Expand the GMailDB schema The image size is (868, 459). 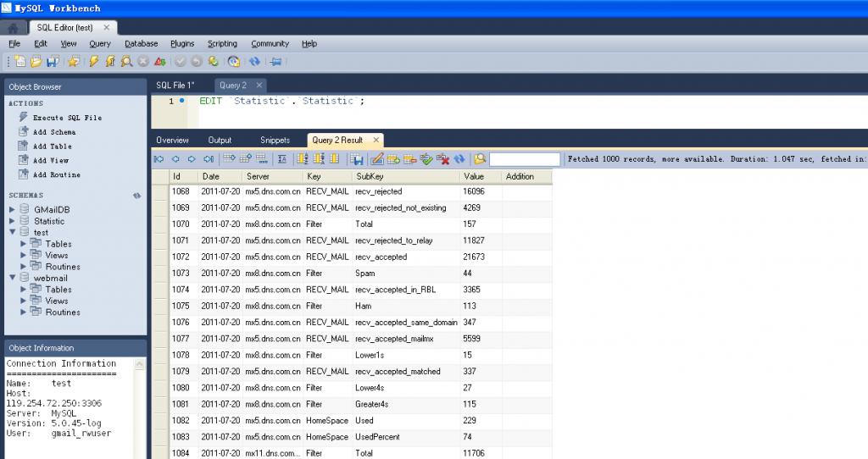(12, 209)
